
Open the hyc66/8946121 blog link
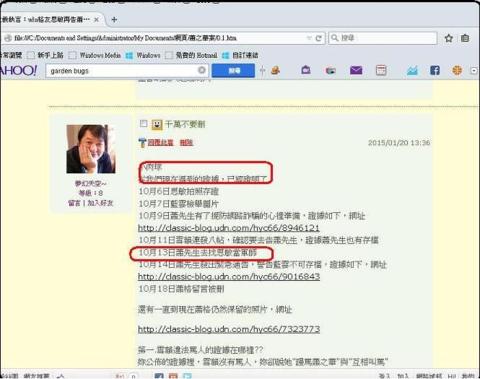click(x=229, y=228)
